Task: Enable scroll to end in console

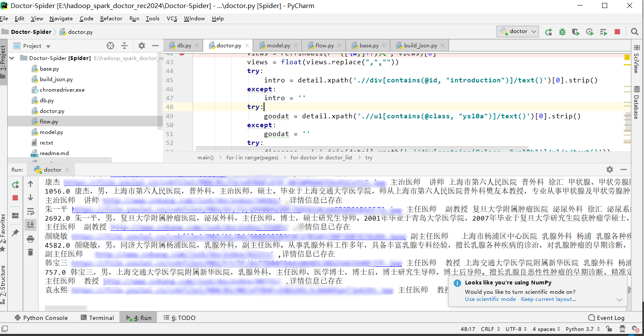Action: click(30, 224)
